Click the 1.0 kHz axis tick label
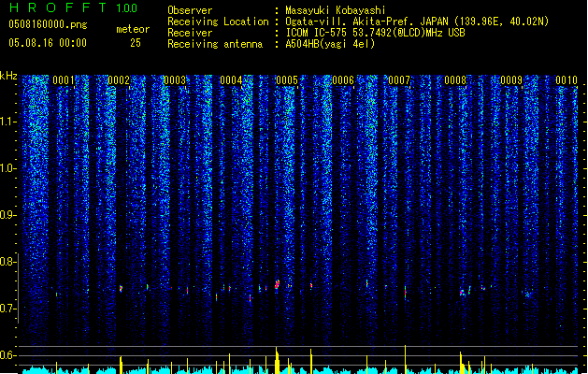Image resolution: width=588 pixels, height=374 pixels. (x=7, y=168)
